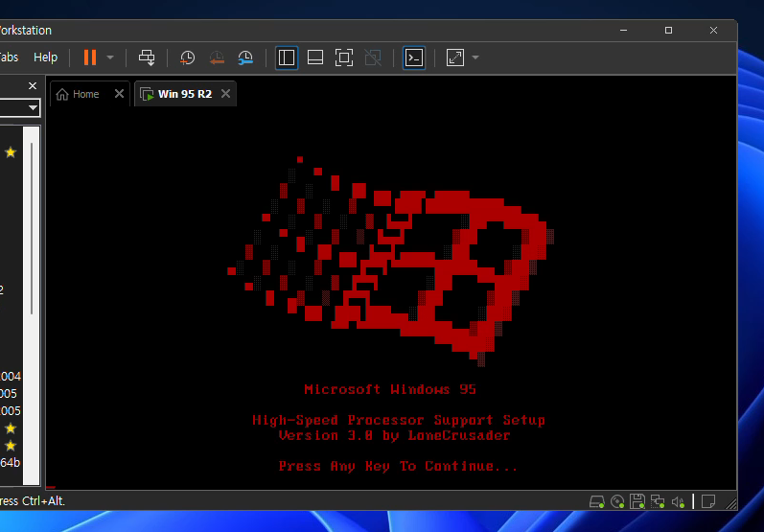Image resolution: width=764 pixels, height=532 pixels.
Task: Open the library search dropdown arrow
Action: [33, 107]
